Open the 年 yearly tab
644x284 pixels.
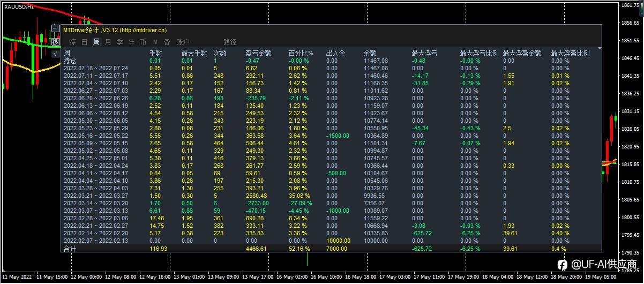(x=131, y=42)
